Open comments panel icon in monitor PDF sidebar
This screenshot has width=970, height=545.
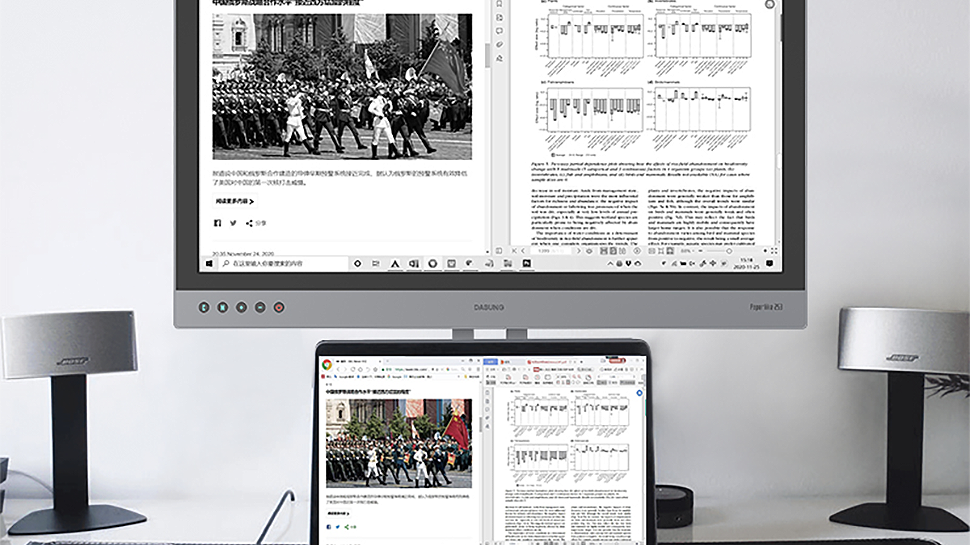click(x=500, y=31)
